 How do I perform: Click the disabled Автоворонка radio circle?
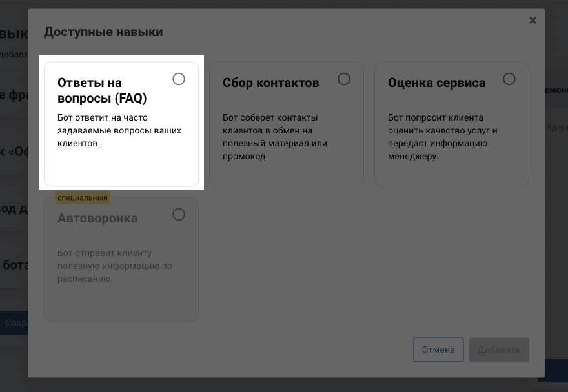tap(179, 215)
